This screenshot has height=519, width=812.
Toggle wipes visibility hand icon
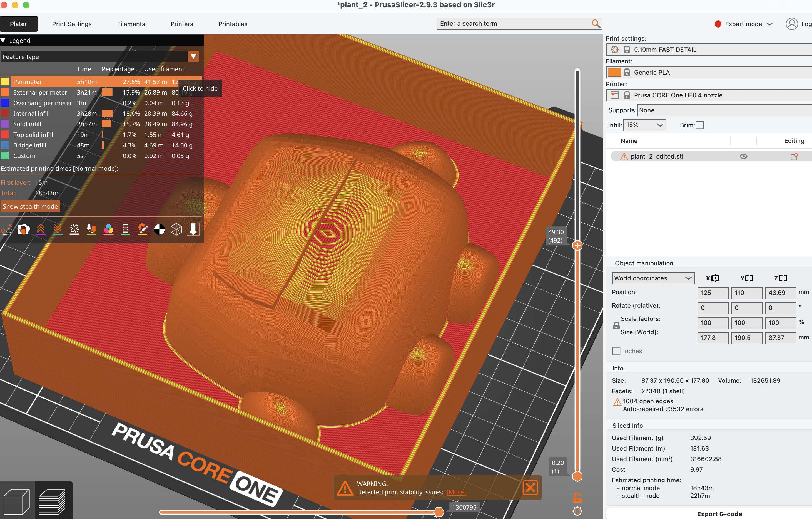[x=24, y=229]
